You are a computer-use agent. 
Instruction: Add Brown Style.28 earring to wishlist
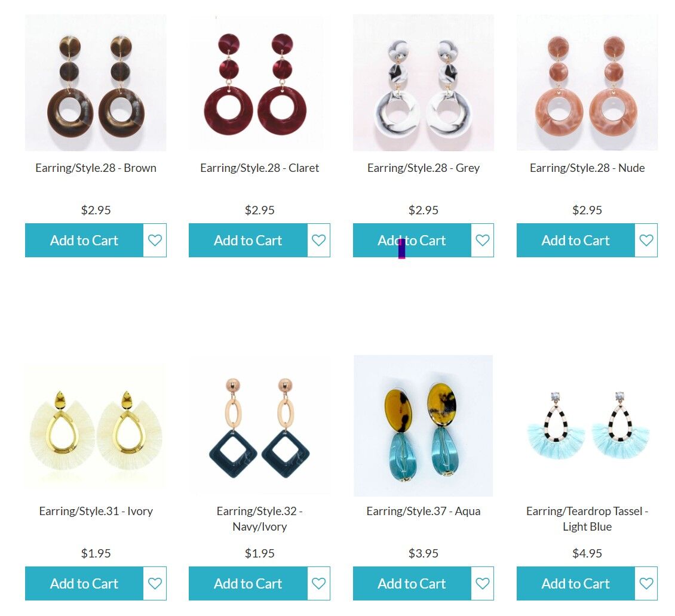[x=155, y=240]
